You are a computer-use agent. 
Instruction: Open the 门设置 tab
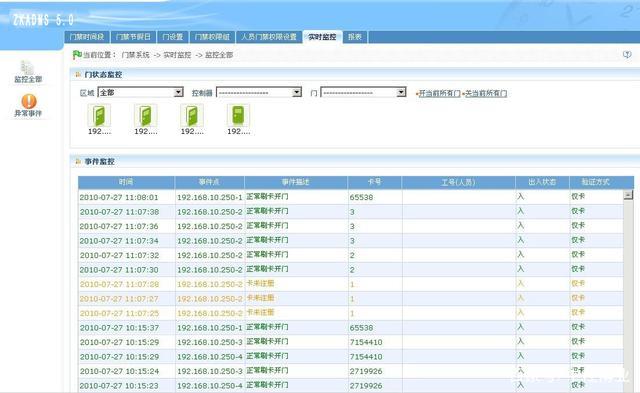pos(173,37)
